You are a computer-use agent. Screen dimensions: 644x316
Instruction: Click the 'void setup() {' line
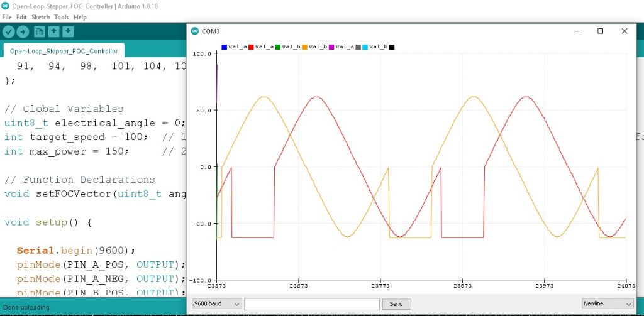pos(48,222)
